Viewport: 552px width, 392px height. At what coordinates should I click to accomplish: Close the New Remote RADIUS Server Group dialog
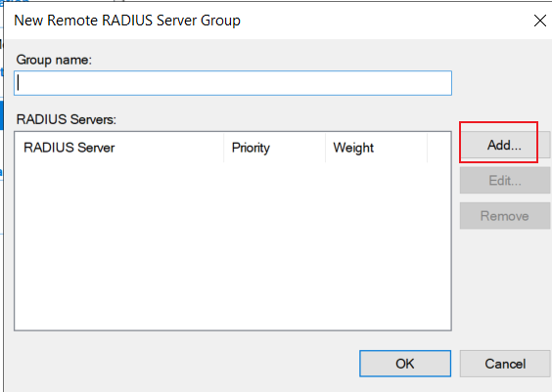pyautogui.click(x=539, y=21)
